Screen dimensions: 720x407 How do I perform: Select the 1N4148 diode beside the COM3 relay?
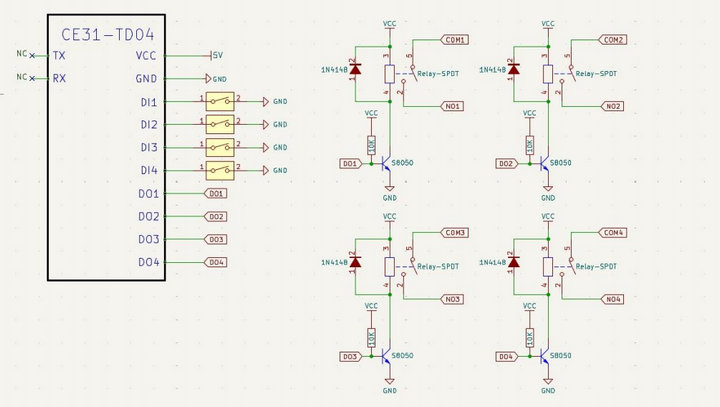355,262
